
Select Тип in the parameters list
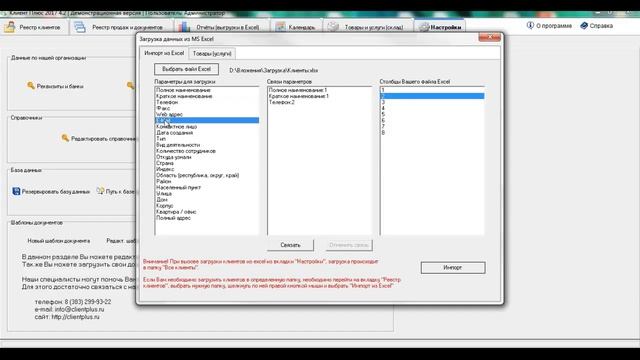[x=207, y=139]
